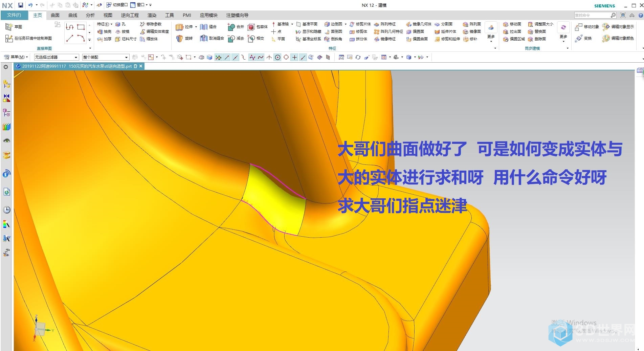
Task: Switch to the 逆向工程 ribbon tab
Action: click(130, 15)
